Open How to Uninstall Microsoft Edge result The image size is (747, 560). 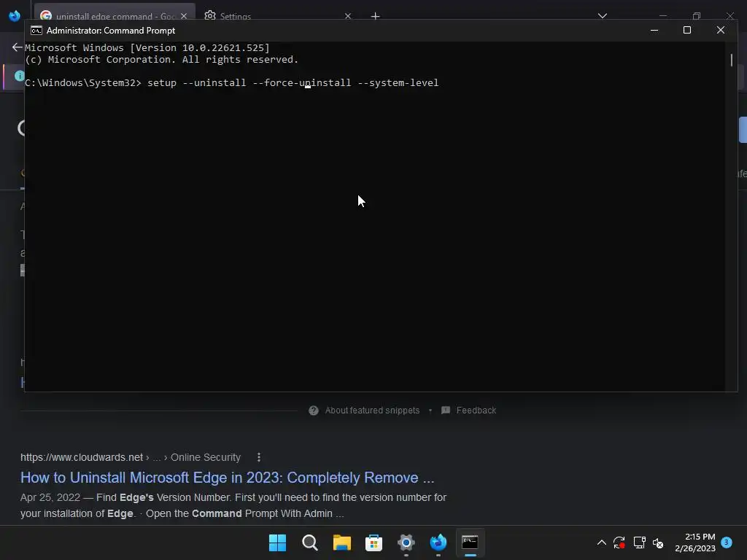(228, 478)
